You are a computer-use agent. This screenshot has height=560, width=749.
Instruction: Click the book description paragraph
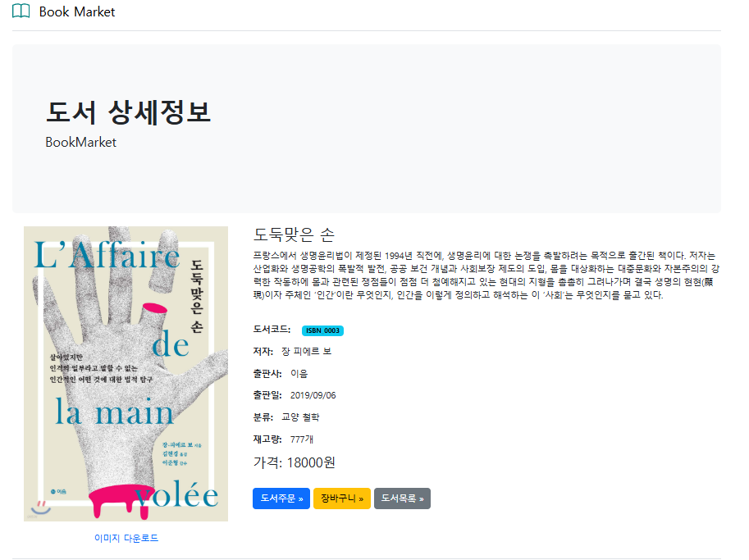tap(486, 275)
